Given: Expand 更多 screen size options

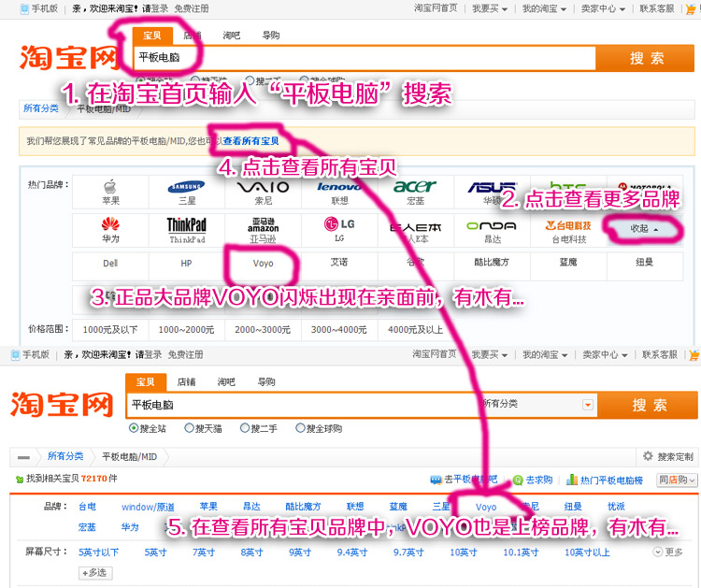Looking at the screenshot, I should (668, 552).
